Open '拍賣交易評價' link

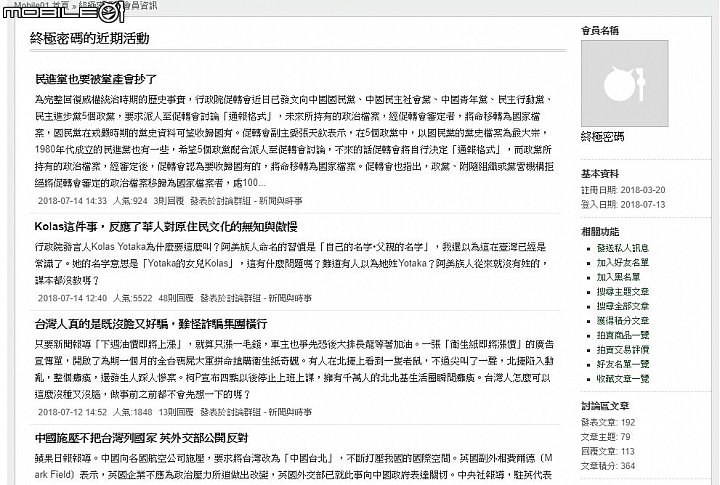point(623,350)
